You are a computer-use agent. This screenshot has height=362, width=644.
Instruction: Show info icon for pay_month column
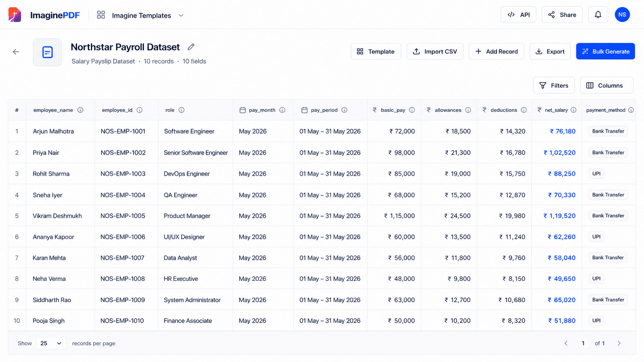click(282, 110)
